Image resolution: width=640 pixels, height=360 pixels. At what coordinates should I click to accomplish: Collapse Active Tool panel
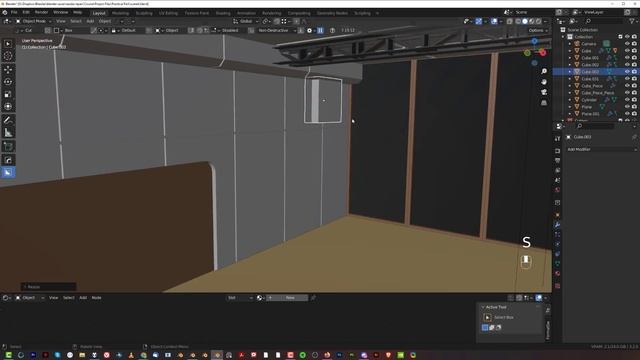coord(483,307)
